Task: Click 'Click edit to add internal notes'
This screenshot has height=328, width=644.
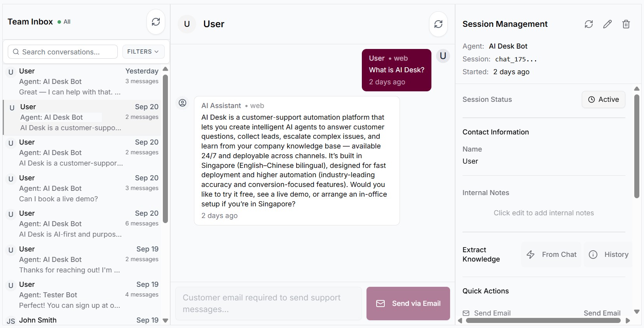Action: coord(543,213)
